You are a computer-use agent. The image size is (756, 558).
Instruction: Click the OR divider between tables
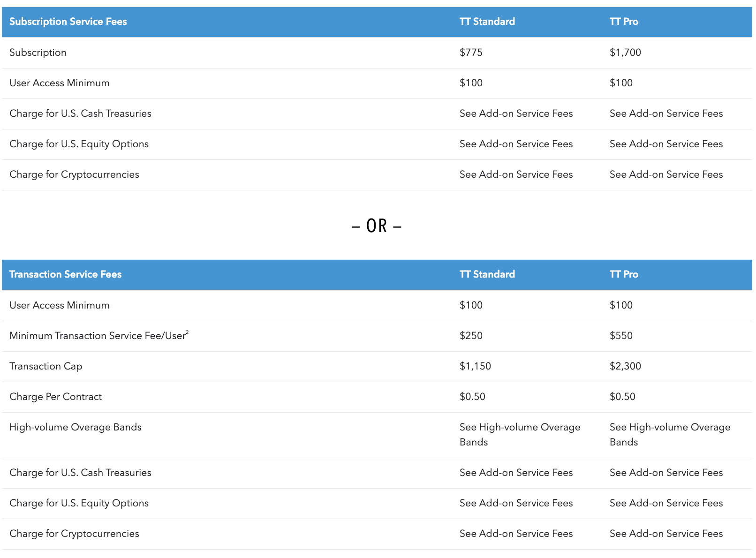pos(377,226)
